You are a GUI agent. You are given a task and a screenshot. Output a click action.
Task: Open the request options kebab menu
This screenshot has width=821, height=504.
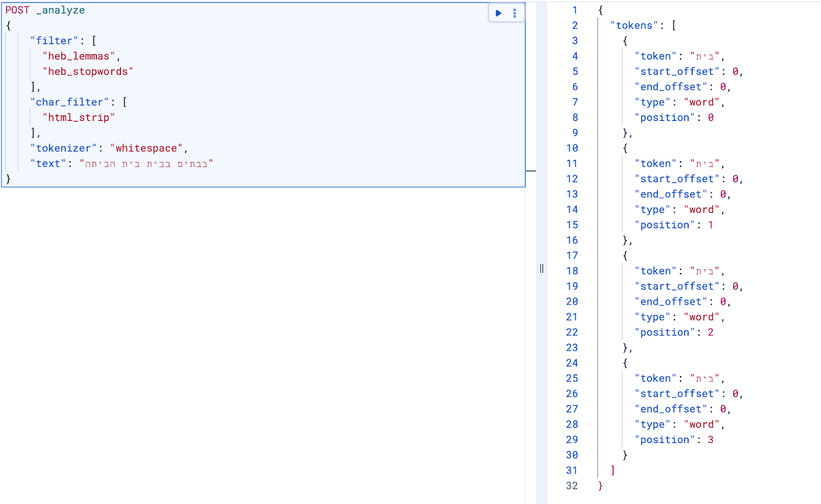(514, 13)
